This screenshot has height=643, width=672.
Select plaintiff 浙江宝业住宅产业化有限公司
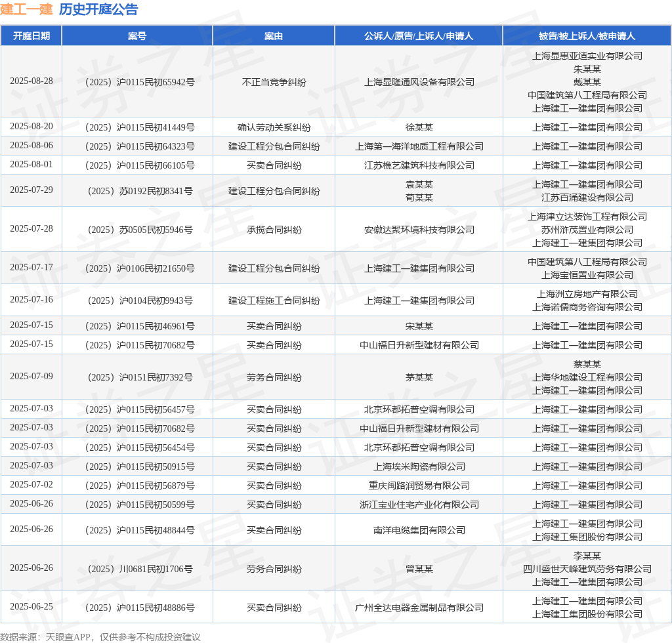(x=419, y=504)
